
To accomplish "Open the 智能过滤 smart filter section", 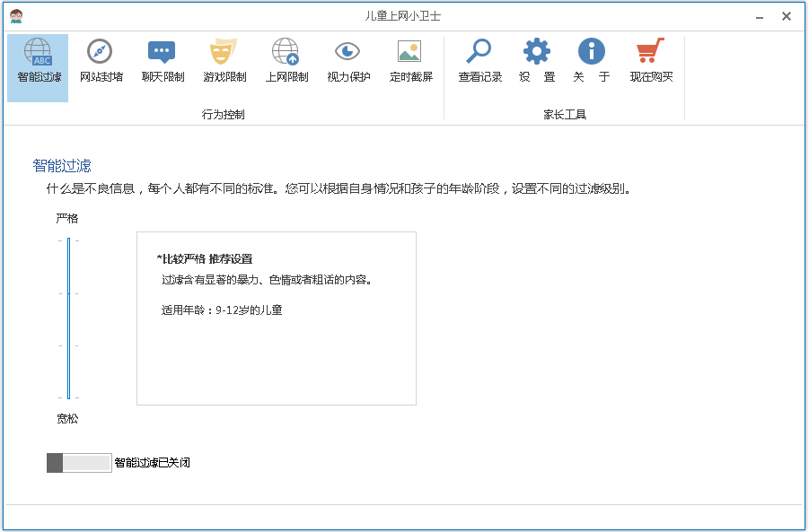I will click(x=39, y=61).
